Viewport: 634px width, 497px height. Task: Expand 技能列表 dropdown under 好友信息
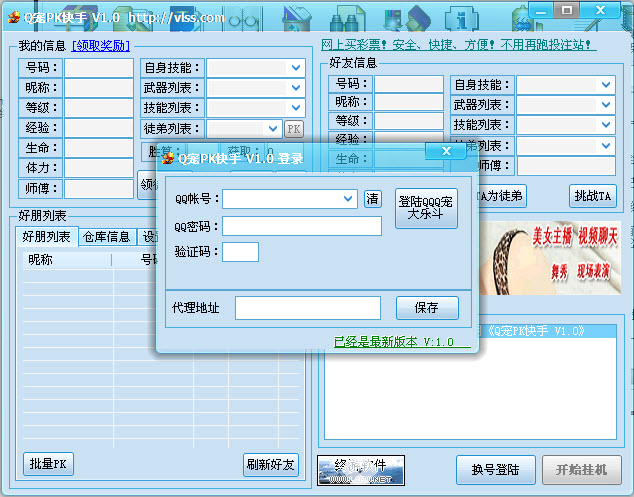tap(606, 125)
